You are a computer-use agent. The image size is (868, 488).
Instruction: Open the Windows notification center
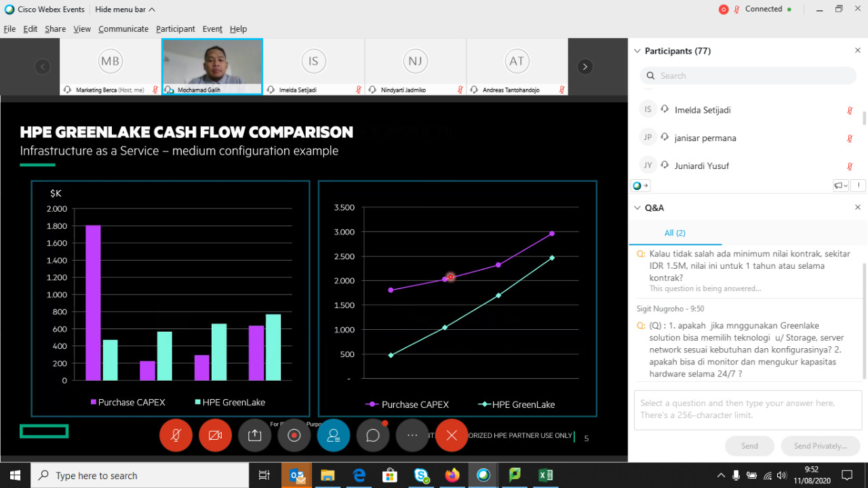point(847,475)
